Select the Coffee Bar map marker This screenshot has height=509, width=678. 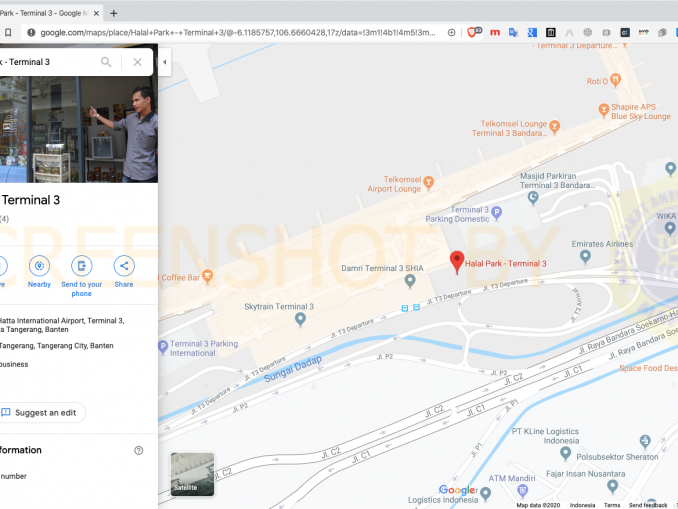[x=208, y=276]
